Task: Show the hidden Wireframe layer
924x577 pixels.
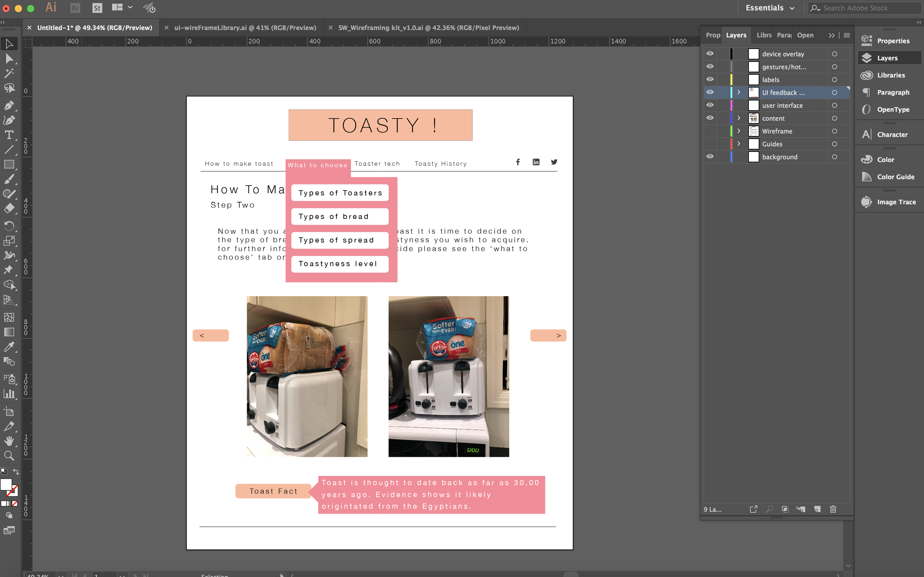Action: coord(710,131)
